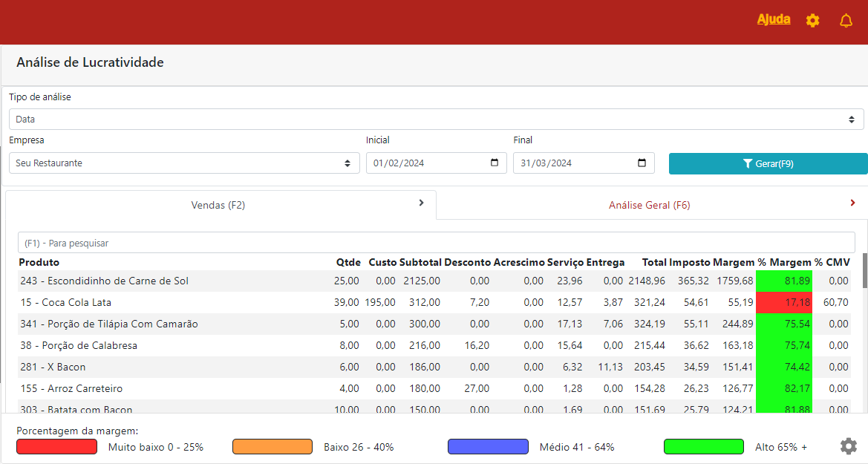Click the green Alto margin swatch
This screenshot has height=464, width=868.
(704, 447)
